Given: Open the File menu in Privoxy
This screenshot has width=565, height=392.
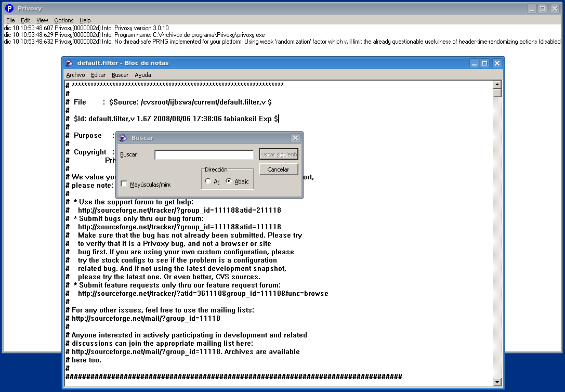Looking at the screenshot, I should [x=10, y=21].
